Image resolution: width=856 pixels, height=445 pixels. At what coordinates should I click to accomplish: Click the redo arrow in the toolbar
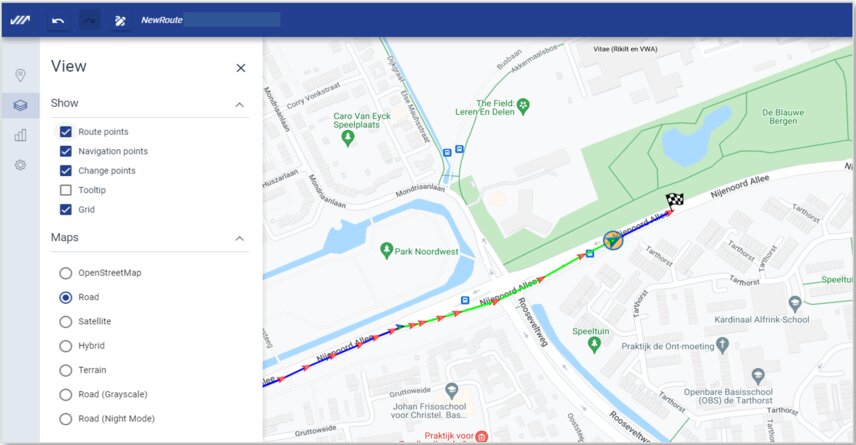point(90,20)
